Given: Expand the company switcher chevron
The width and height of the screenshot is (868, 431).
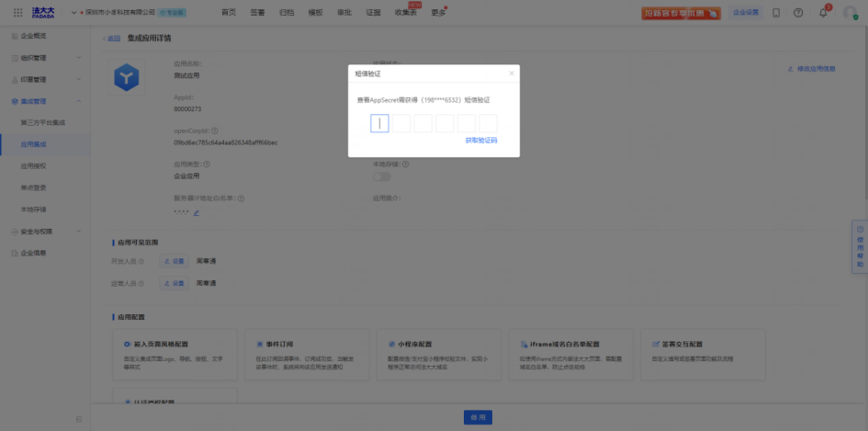Looking at the screenshot, I should [74, 12].
